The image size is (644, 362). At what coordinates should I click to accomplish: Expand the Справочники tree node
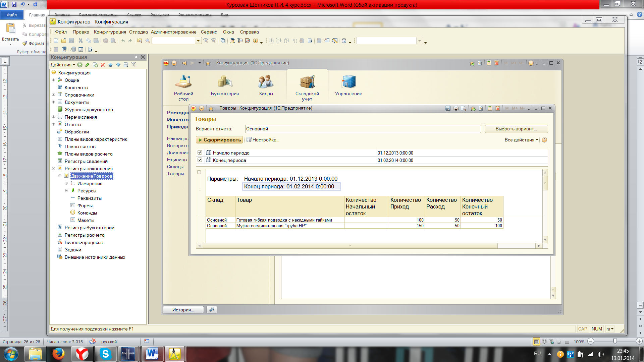click(53, 95)
